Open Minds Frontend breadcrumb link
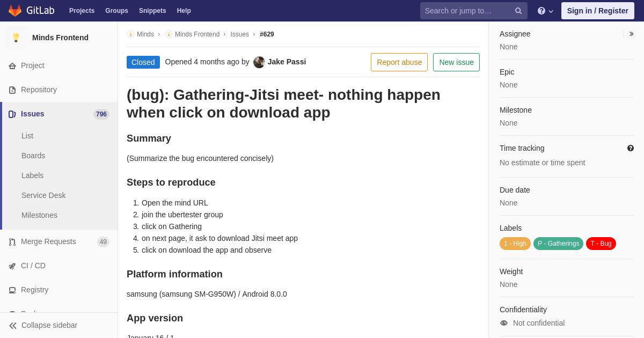 [x=197, y=34]
